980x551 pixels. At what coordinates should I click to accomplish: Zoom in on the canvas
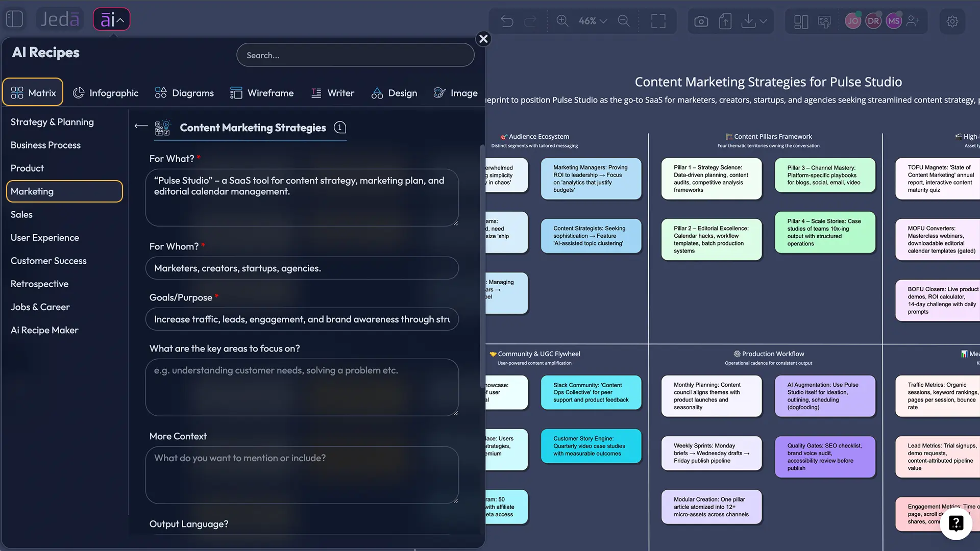[562, 21]
